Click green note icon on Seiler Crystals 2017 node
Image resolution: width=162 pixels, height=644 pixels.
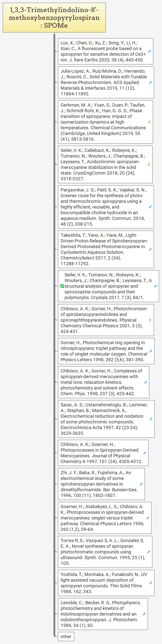[62, 286]
